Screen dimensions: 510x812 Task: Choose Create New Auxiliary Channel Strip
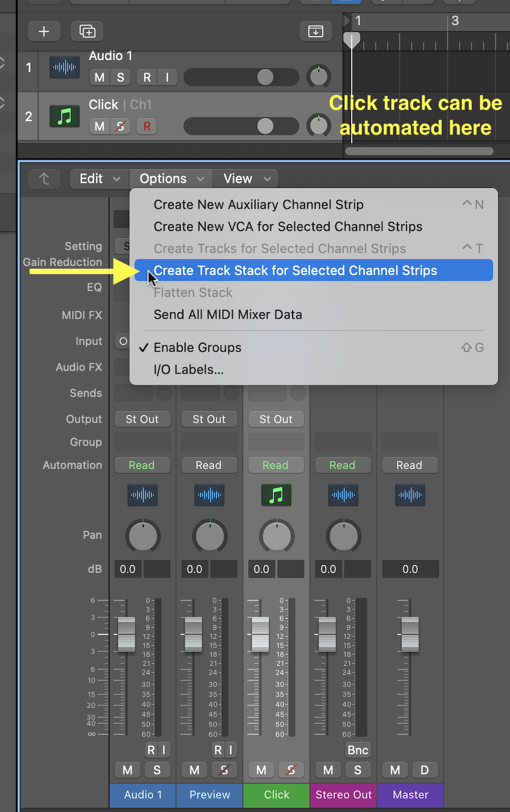coord(258,205)
